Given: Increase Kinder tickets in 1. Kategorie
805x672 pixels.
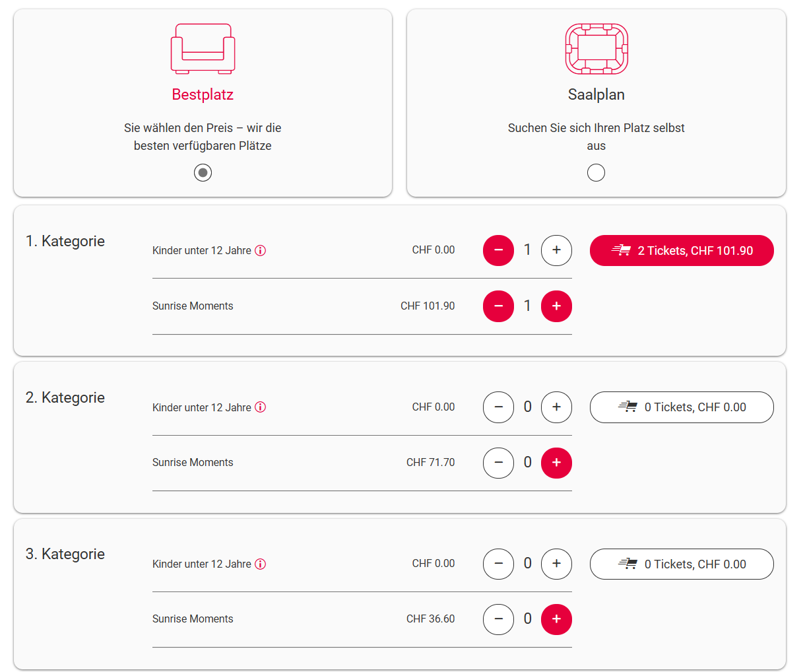Looking at the screenshot, I should (556, 250).
